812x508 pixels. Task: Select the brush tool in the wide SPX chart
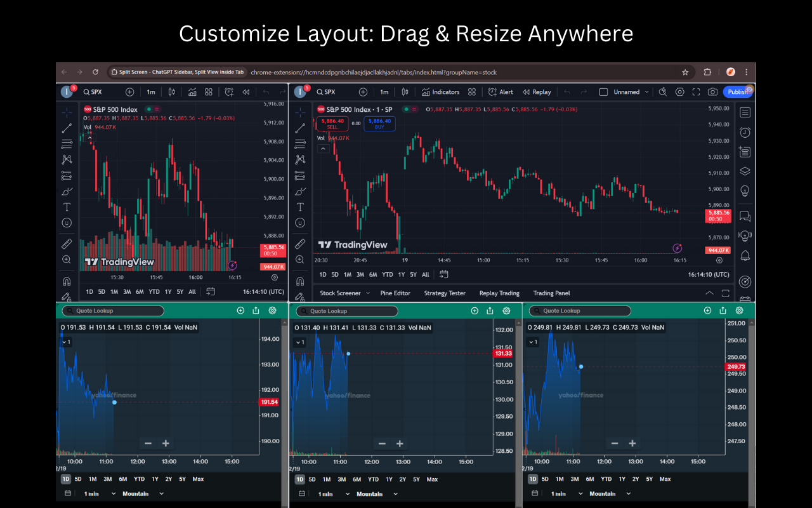300,191
